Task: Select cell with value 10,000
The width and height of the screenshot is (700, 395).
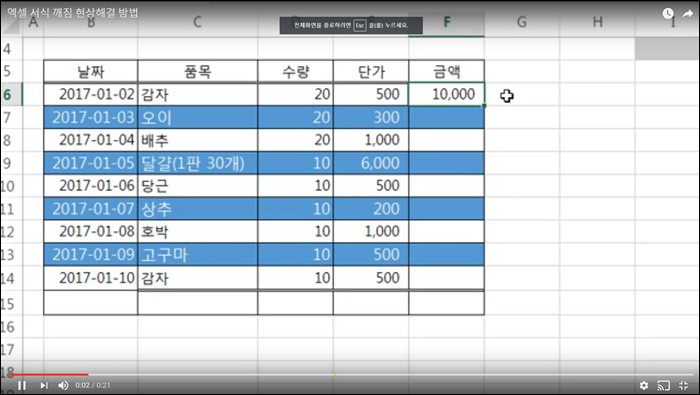Action: coord(446,94)
